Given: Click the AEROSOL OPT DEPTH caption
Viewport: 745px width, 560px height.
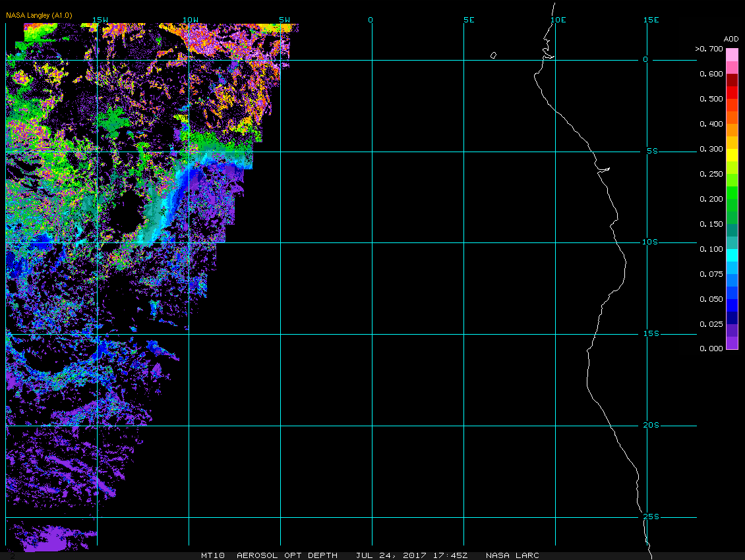Looking at the screenshot, I should (x=287, y=555).
